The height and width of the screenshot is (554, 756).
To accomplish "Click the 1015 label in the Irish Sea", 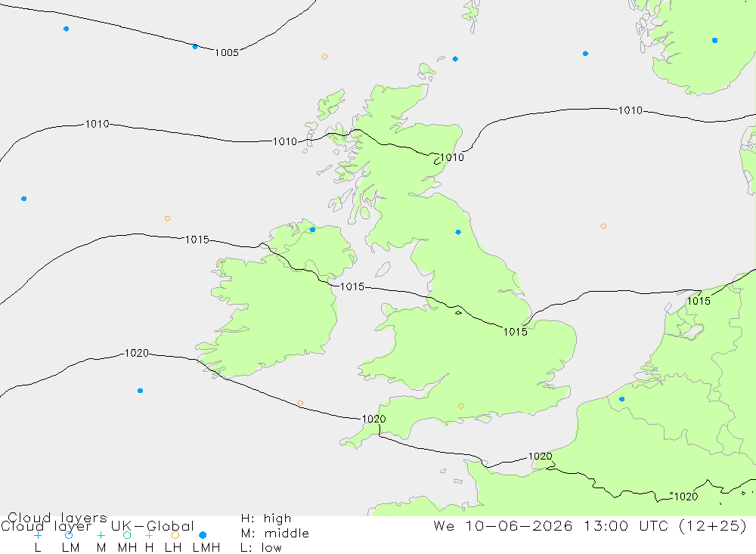I will (x=352, y=287).
